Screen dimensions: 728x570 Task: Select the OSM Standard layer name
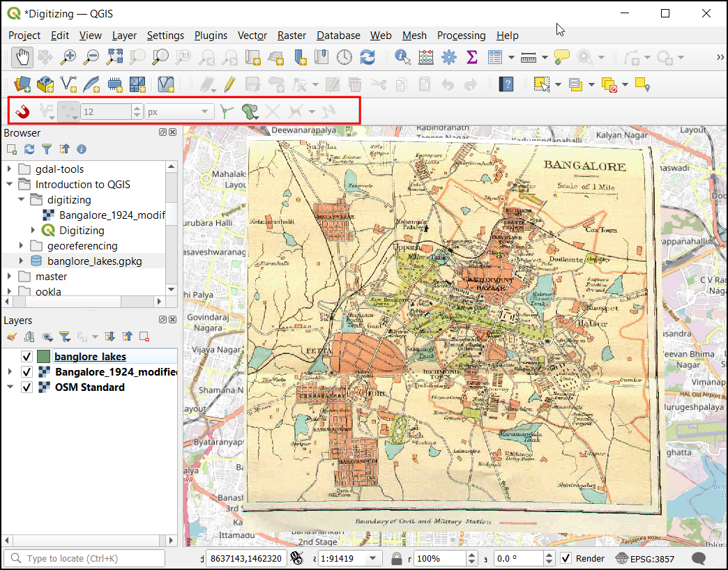(90, 387)
